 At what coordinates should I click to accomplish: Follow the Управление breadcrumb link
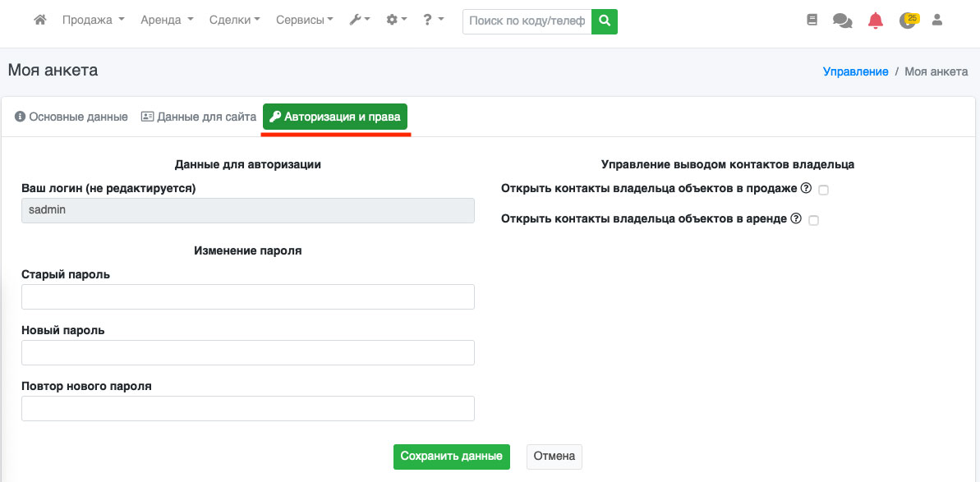(x=855, y=71)
